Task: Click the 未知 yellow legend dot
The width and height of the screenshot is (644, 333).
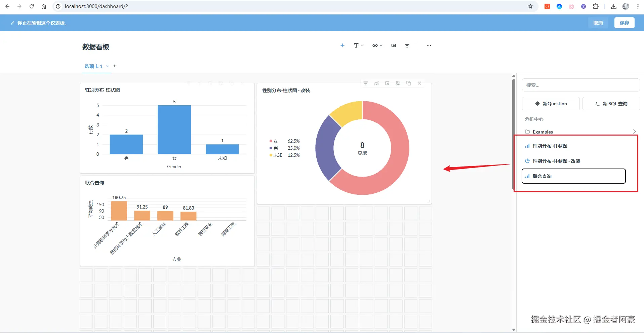Action: [x=271, y=155]
